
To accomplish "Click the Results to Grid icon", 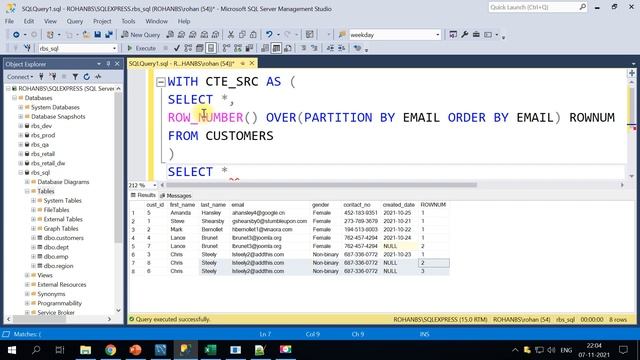I will [276, 48].
